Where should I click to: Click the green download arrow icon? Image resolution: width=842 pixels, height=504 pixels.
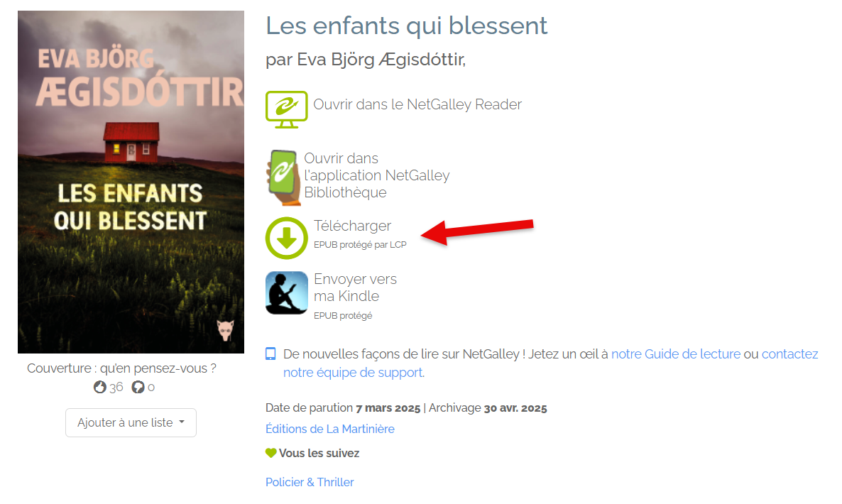coord(286,238)
